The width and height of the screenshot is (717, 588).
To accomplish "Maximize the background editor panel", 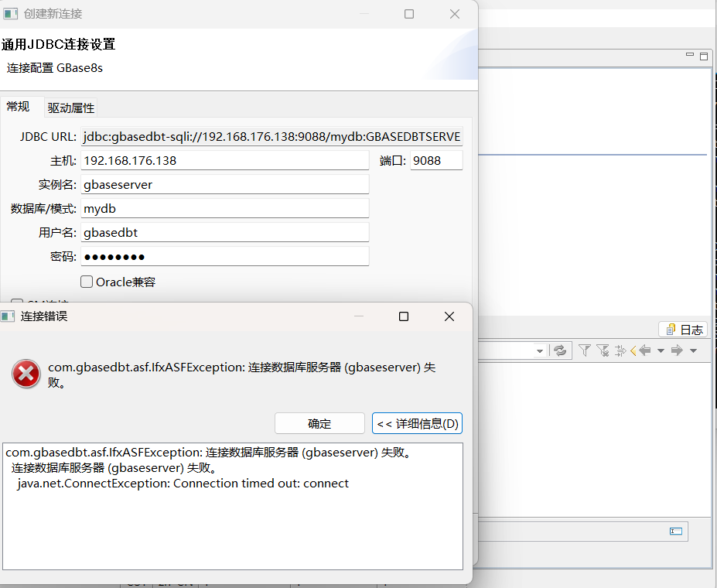I will tap(704, 56).
